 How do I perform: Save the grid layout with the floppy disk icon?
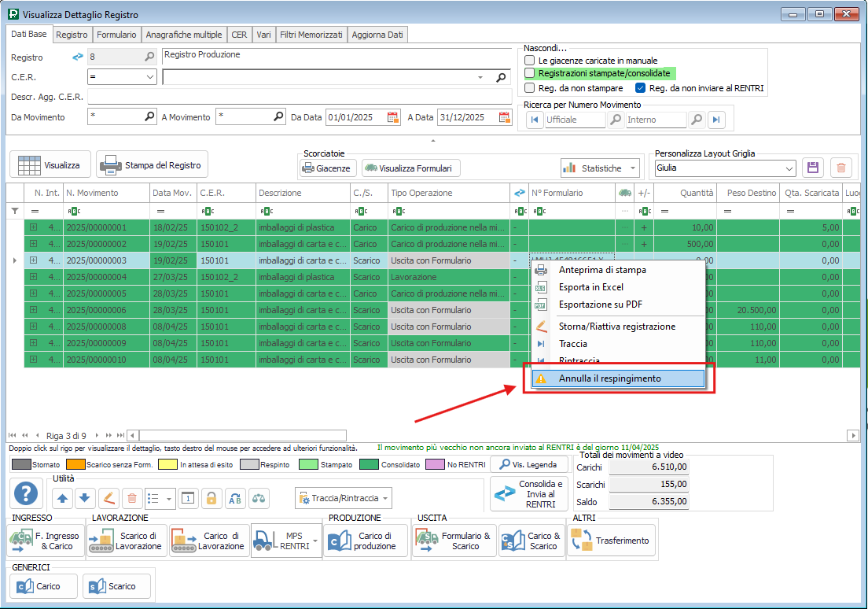tap(813, 168)
